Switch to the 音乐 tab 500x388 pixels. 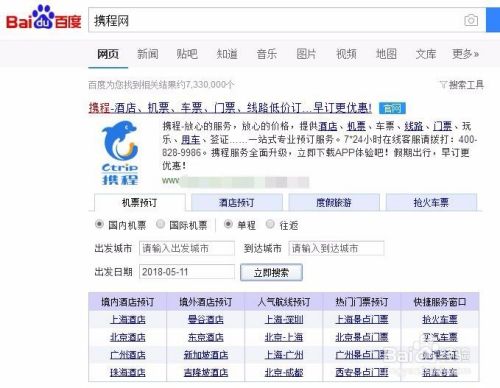click(267, 54)
